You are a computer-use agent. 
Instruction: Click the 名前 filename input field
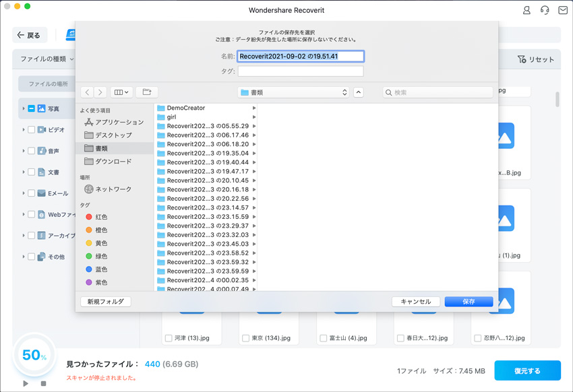(301, 56)
